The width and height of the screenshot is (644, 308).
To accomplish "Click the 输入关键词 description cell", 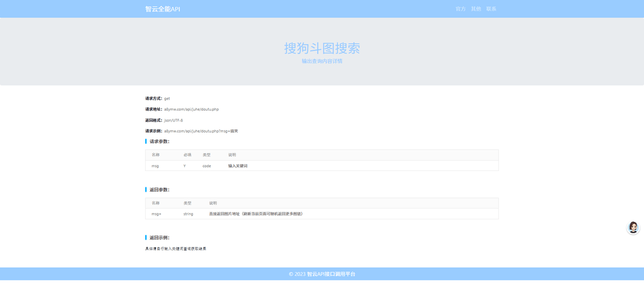I will coord(238,166).
